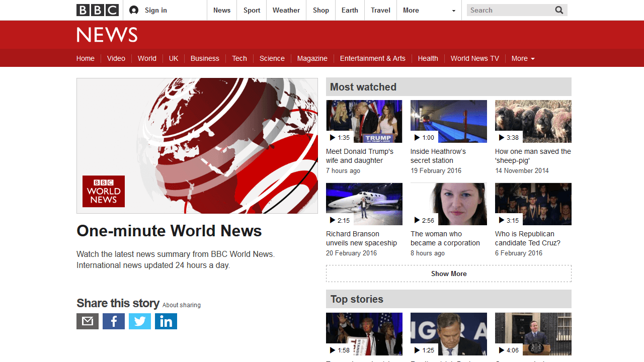Play the 4:06 top story video
Screen dimensions: 644x362
(x=533, y=334)
